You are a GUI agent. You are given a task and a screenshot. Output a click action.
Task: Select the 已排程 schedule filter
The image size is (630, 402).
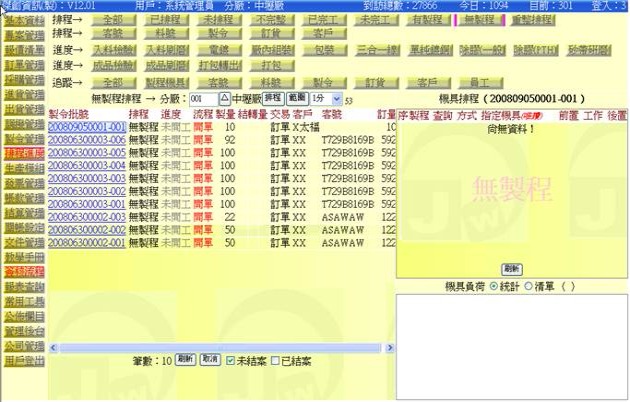click(x=164, y=19)
